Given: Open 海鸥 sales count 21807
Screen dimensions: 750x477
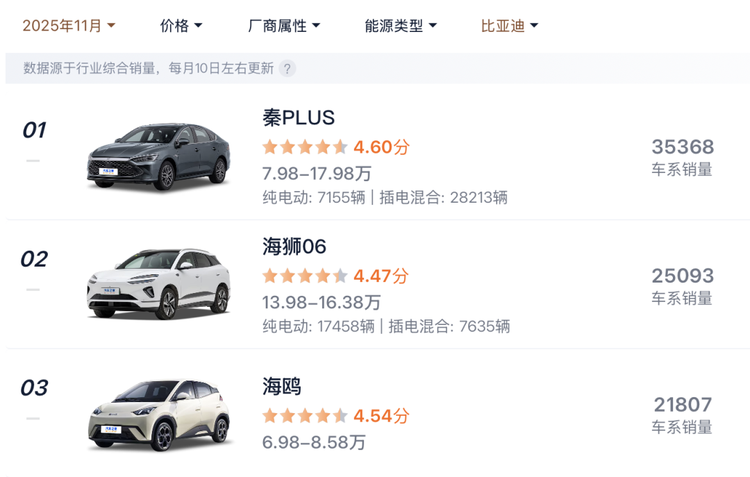Looking at the screenshot, I should (682, 405).
